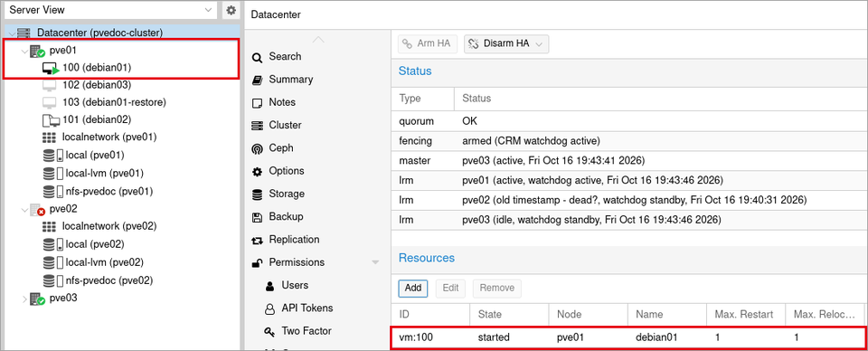868x351 pixels.
Task: Sort by the ID column header
Action: pyautogui.click(x=430, y=315)
